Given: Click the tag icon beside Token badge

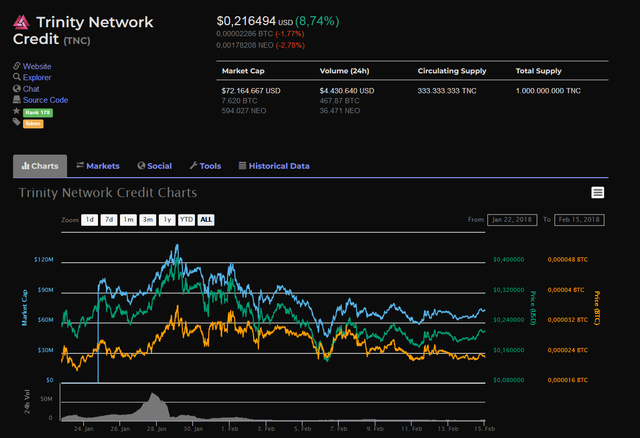Looking at the screenshot, I should [16, 122].
